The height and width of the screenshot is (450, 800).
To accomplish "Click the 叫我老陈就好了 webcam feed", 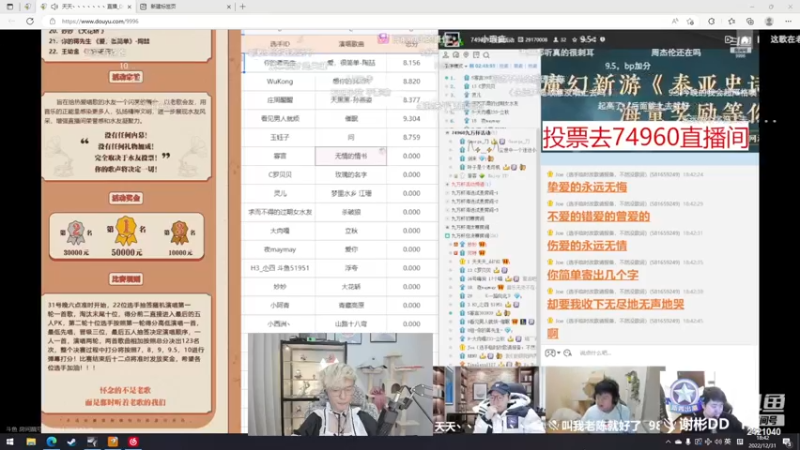I will coord(601,400).
